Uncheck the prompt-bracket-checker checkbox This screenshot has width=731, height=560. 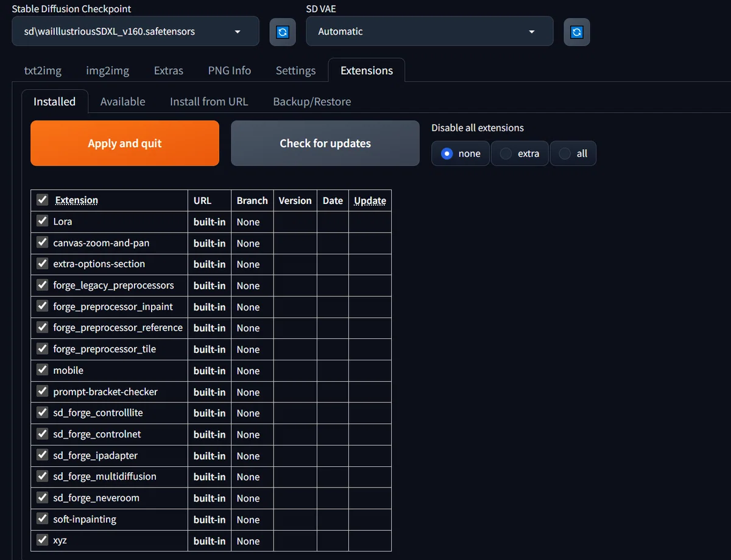[42, 391]
